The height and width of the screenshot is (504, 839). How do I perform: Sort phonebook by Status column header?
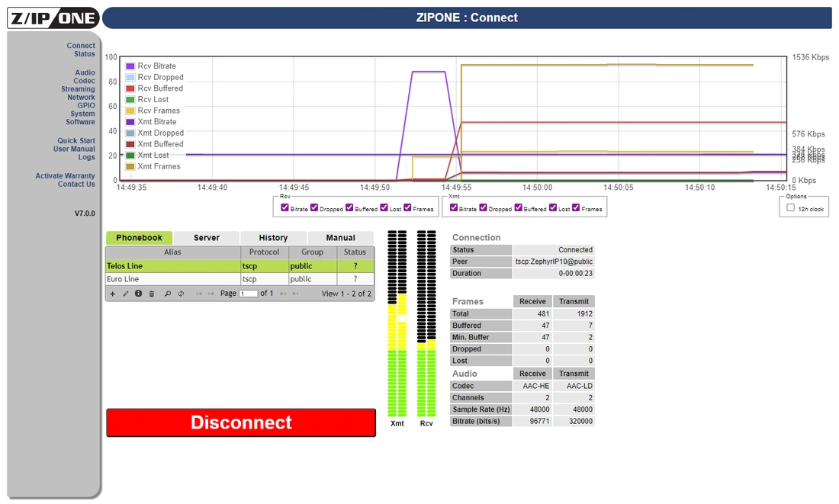pos(355,252)
